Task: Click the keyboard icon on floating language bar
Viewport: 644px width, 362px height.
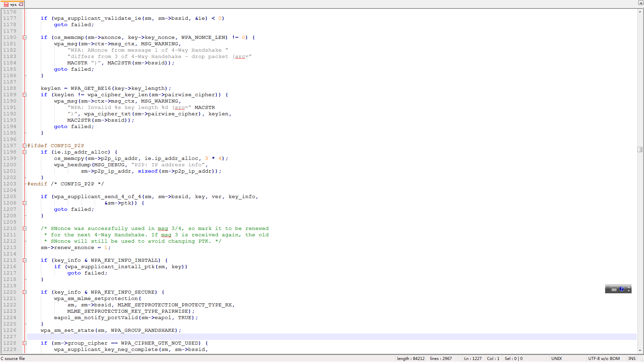Action: [x=614, y=290]
